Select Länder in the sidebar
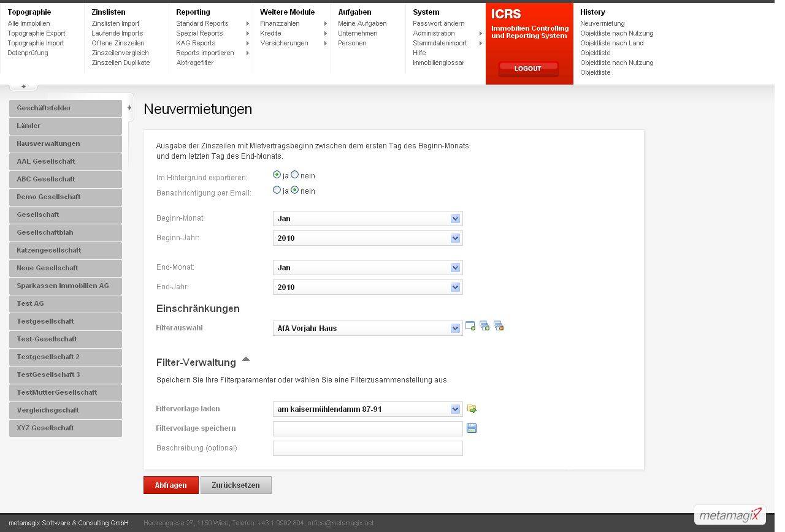This screenshot has width=785, height=532. [x=66, y=126]
